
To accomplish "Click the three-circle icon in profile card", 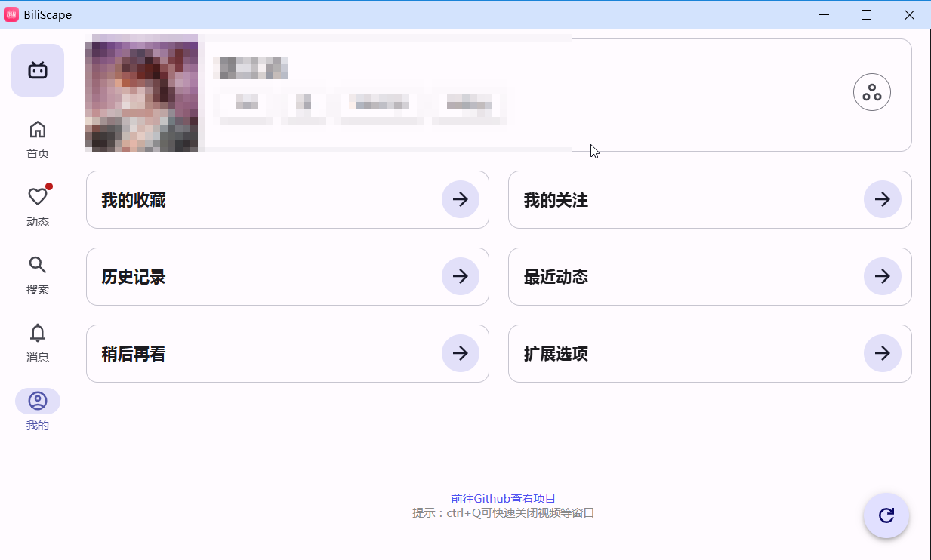I will coord(872,93).
